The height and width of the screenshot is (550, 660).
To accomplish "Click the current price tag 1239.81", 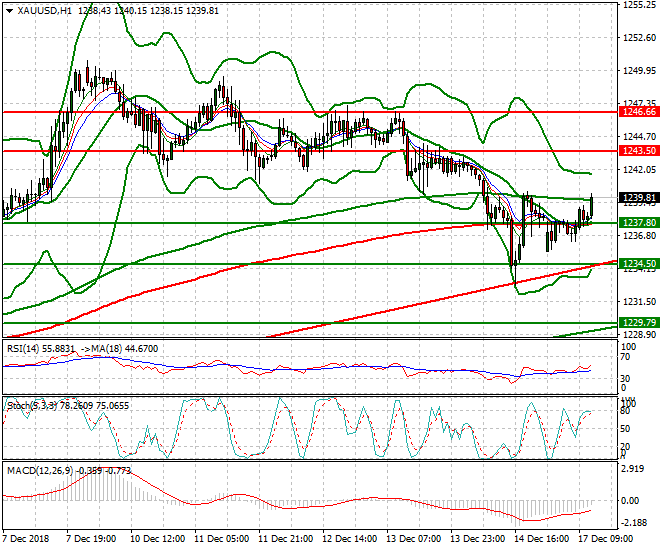I will (x=638, y=198).
